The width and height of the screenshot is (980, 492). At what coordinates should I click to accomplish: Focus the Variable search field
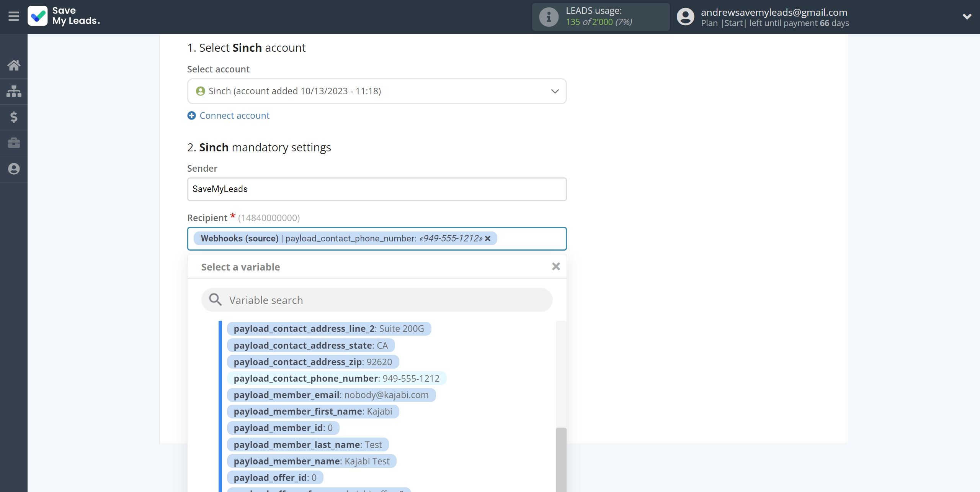coord(377,300)
